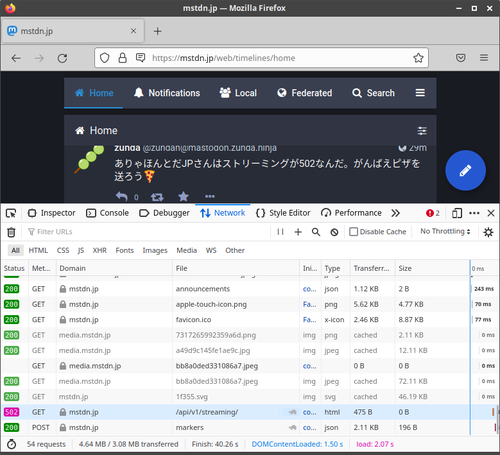Filter requests by WS
500x455 pixels.
(x=211, y=250)
